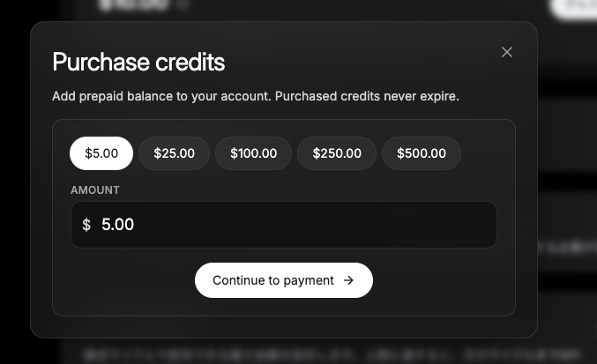
Task: Choose the $25.00 credit option
Action: point(174,153)
